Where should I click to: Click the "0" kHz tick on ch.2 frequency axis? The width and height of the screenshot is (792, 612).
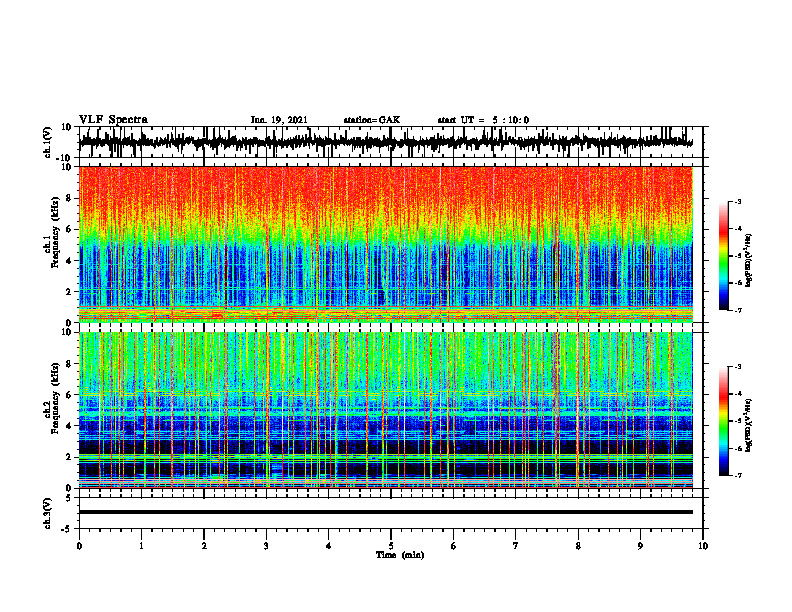[x=69, y=488]
